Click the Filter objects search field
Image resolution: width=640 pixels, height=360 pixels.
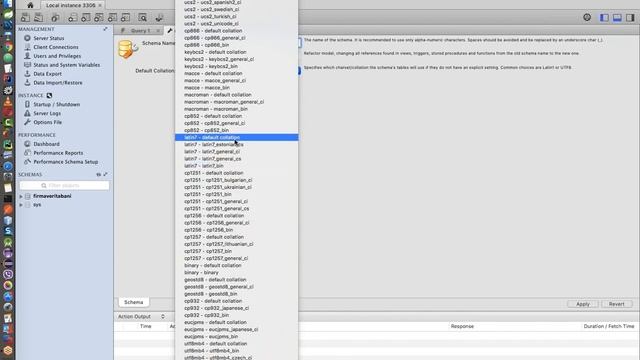point(64,186)
